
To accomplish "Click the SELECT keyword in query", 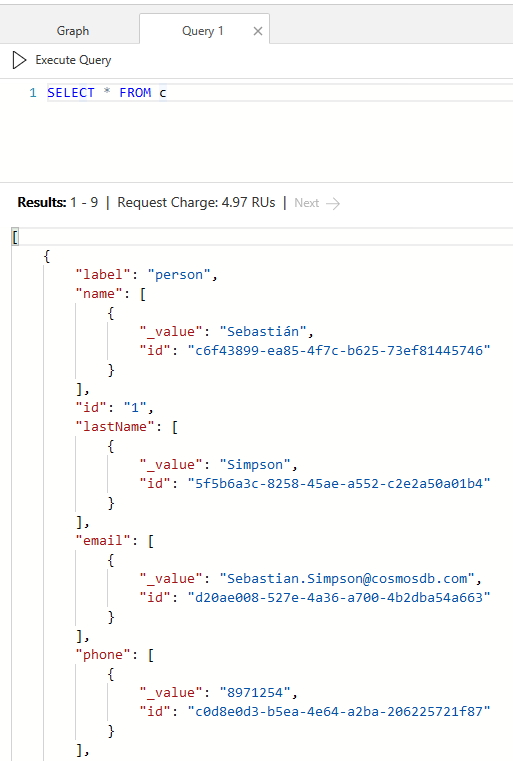I will tap(71, 92).
